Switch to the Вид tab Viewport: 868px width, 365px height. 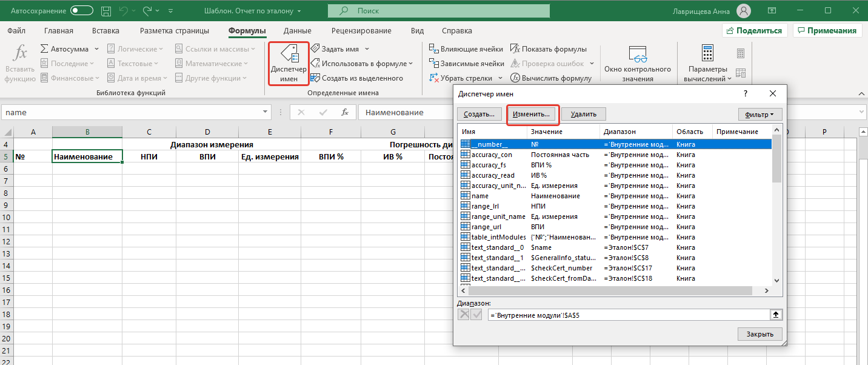(x=417, y=31)
